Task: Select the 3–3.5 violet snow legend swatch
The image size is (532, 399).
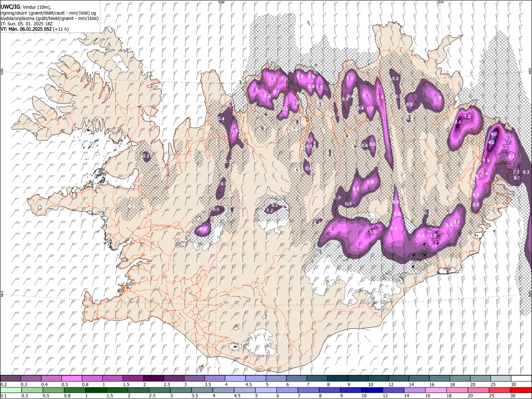Action: click(x=194, y=378)
